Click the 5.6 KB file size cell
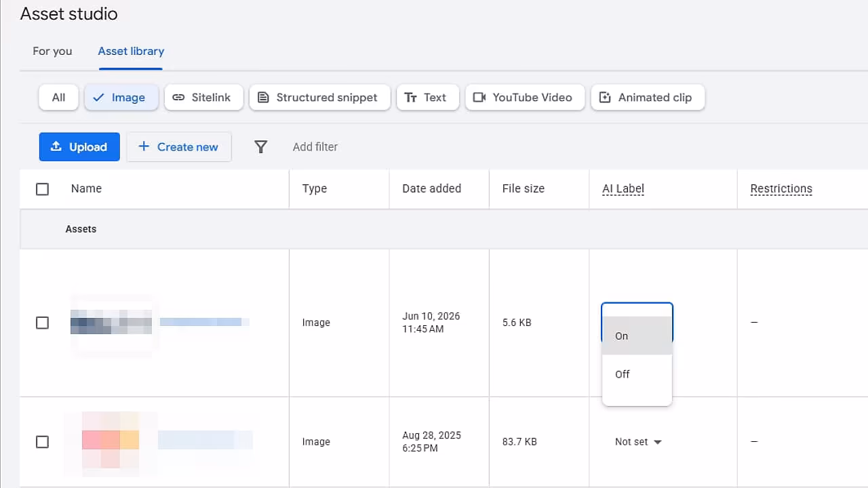This screenshot has height=488, width=868. pyautogui.click(x=517, y=323)
